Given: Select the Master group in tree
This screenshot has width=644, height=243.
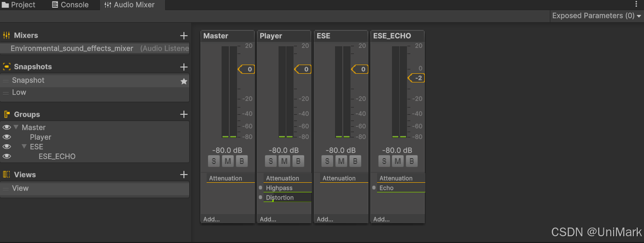Looking at the screenshot, I should 34,127.
